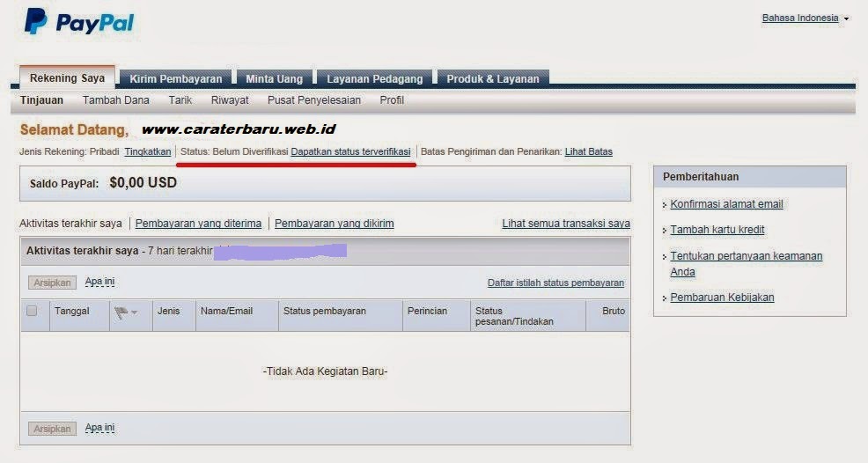
Task: Open Pembaruan Kebijakan notification link
Action: tap(722, 297)
